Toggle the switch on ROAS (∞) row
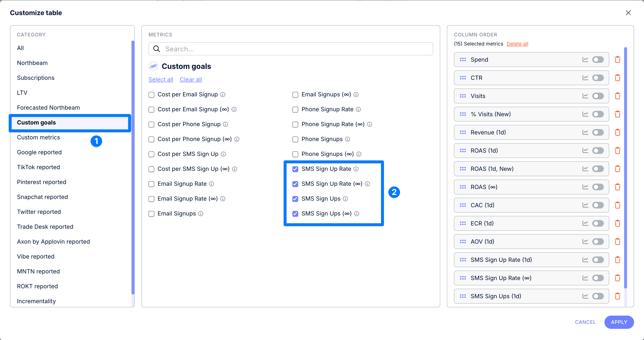The width and height of the screenshot is (644, 340). (x=598, y=187)
